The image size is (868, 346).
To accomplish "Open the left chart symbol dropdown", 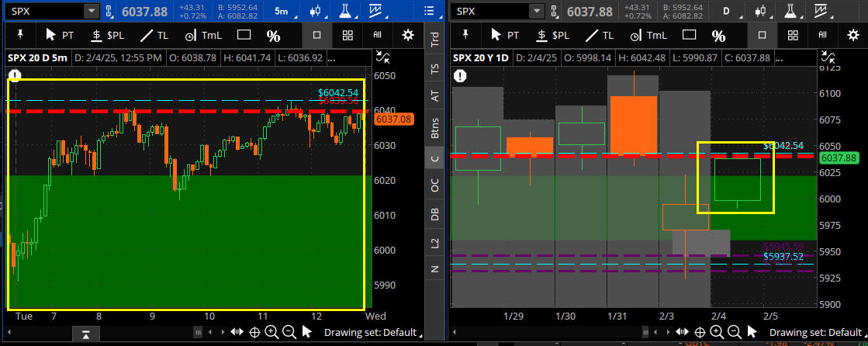I will (92, 11).
